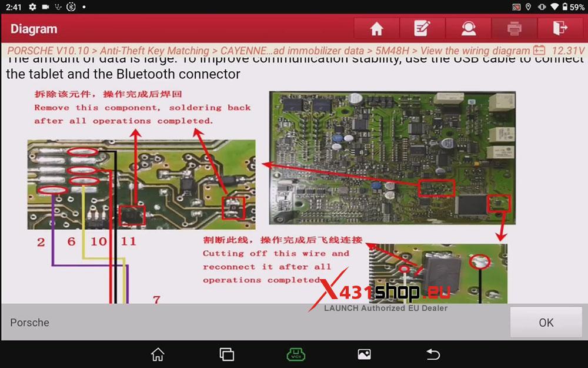The height and width of the screenshot is (368, 588).
Task: Tap the Bluetooth status icon
Action: [x=71, y=6]
